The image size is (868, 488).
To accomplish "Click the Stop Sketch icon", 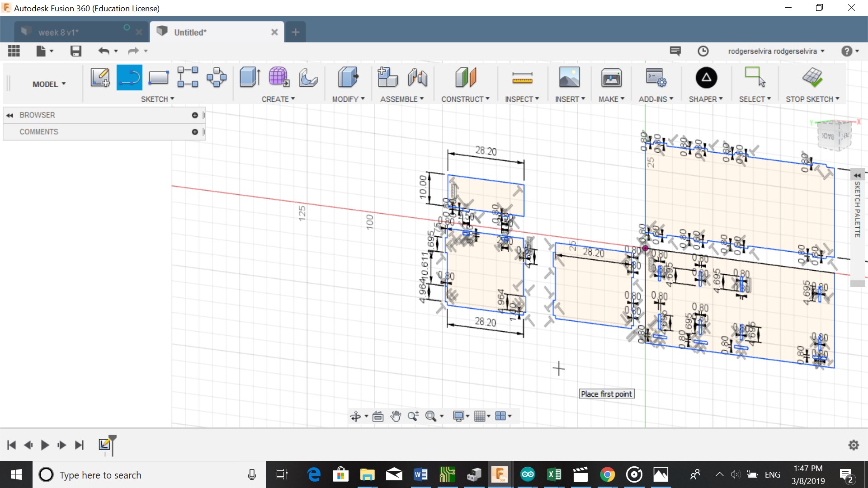I will 812,77.
